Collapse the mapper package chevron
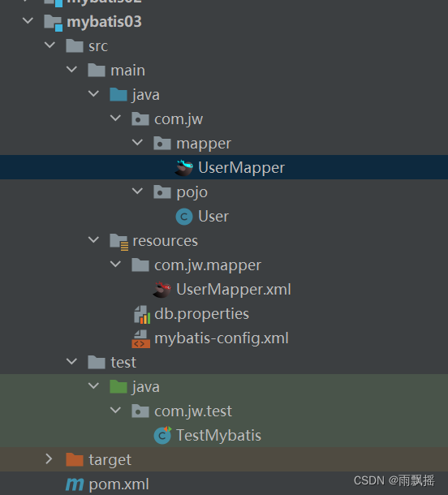Viewport: 448px width, 495px height. click(137, 142)
